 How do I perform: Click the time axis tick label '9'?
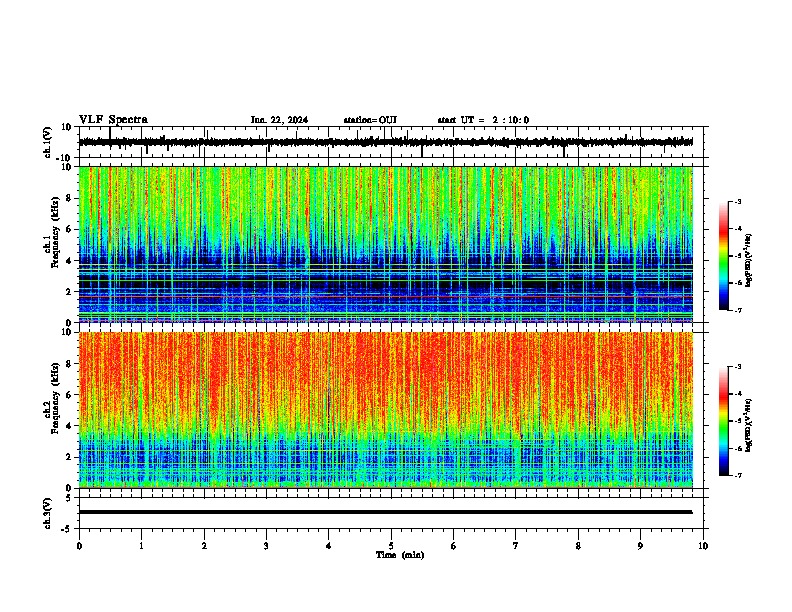(x=640, y=546)
